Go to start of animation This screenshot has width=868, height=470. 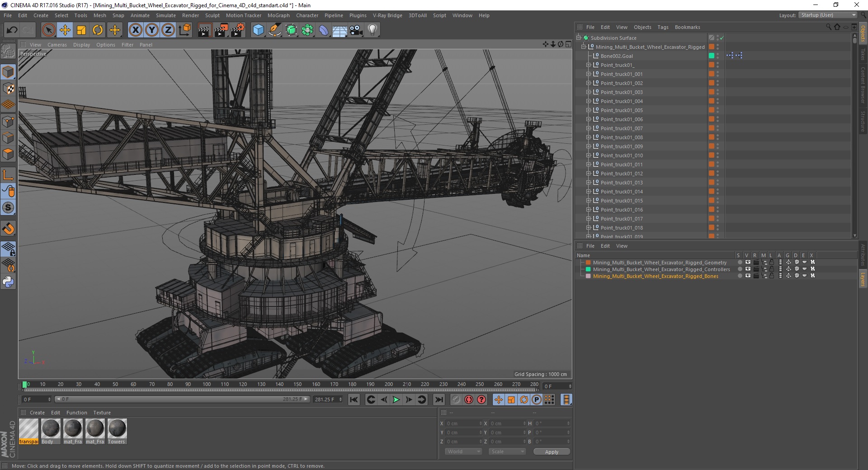(x=354, y=399)
